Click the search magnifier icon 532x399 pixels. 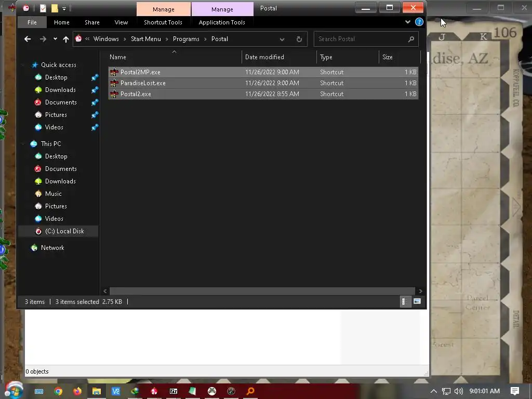(x=411, y=39)
